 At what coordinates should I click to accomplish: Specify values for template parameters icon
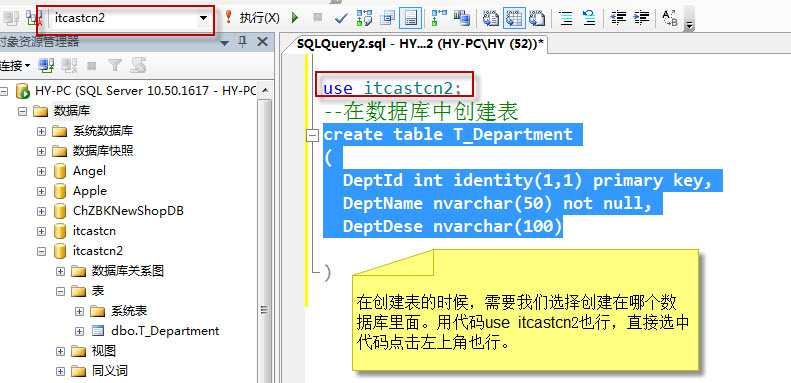tap(670, 18)
